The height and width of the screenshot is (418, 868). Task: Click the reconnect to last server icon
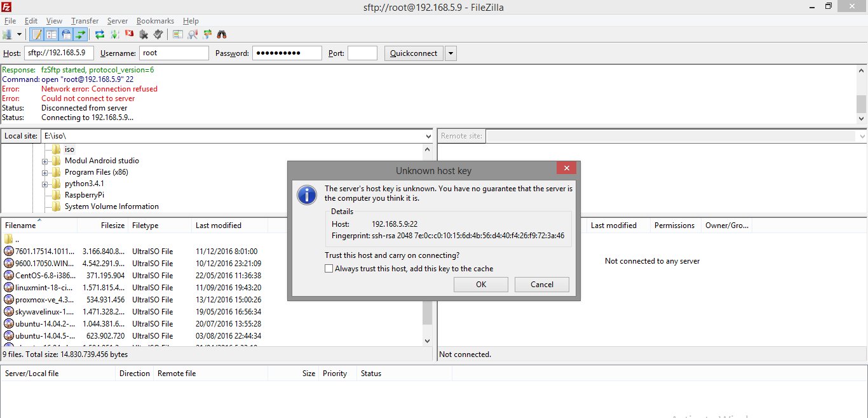[158, 34]
